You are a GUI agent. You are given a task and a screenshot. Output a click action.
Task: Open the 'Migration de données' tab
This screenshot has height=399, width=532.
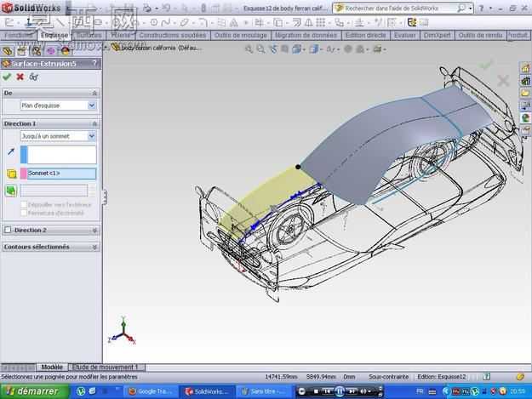pyautogui.click(x=306, y=35)
